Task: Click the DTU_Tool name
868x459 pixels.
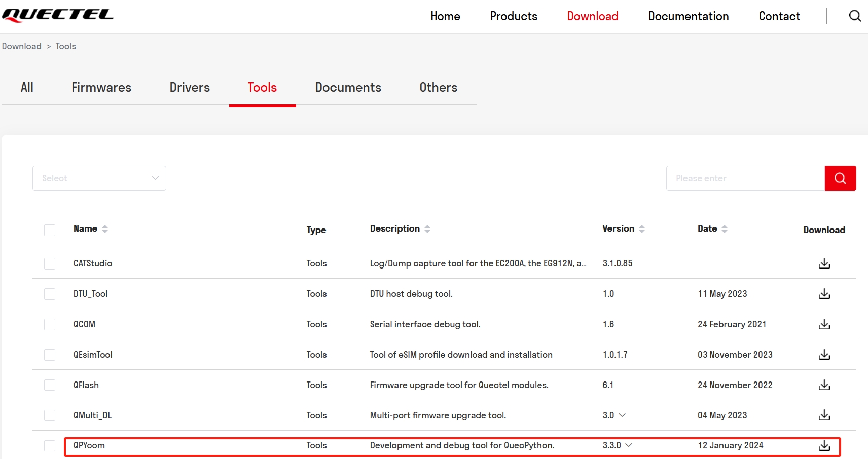Action: [90, 294]
